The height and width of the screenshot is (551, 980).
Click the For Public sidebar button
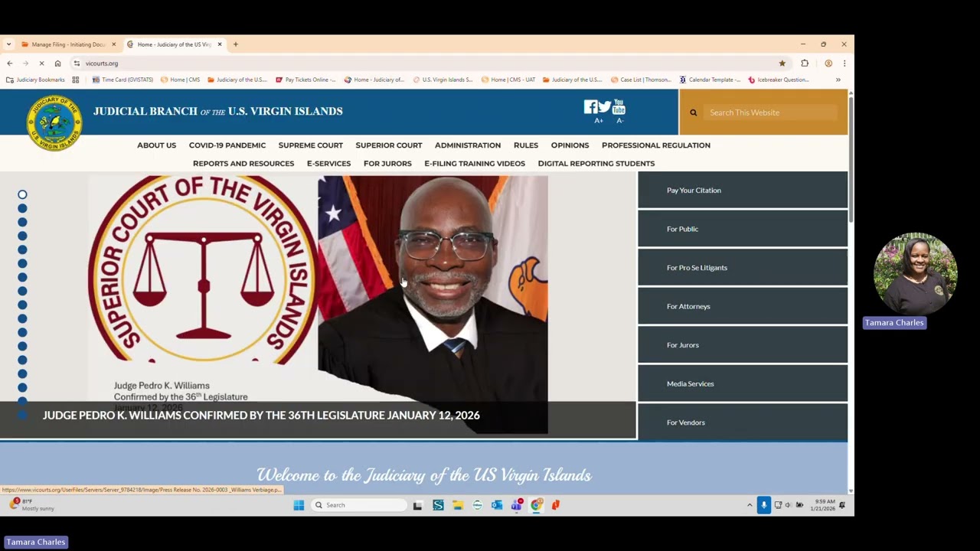(743, 229)
